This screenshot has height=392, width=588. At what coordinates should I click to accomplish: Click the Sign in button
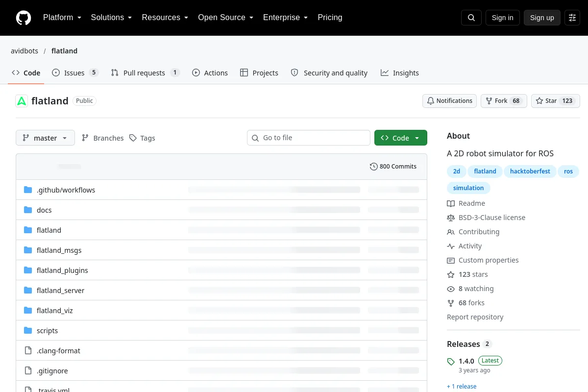[x=502, y=18]
